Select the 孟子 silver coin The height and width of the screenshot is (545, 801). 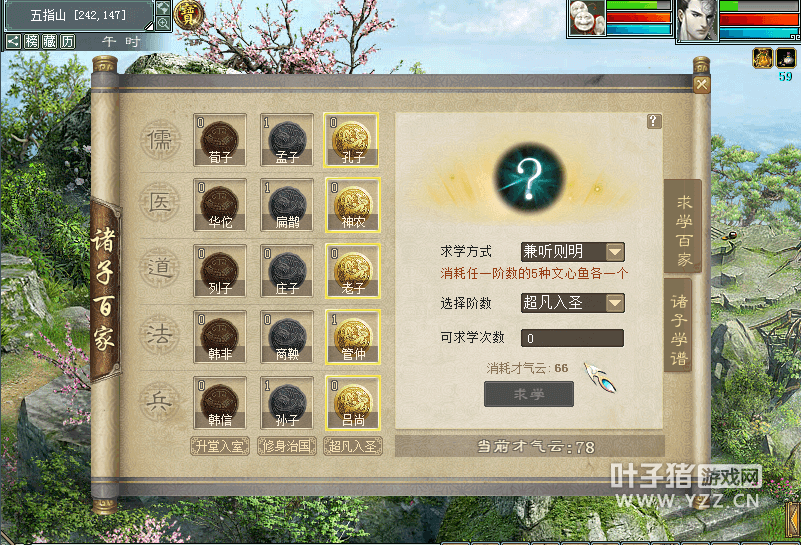point(287,140)
